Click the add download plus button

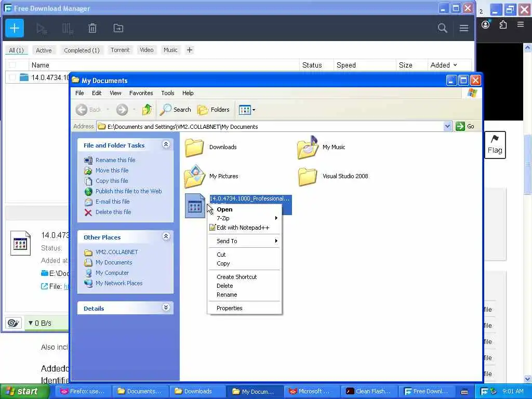(x=15, y=28)
